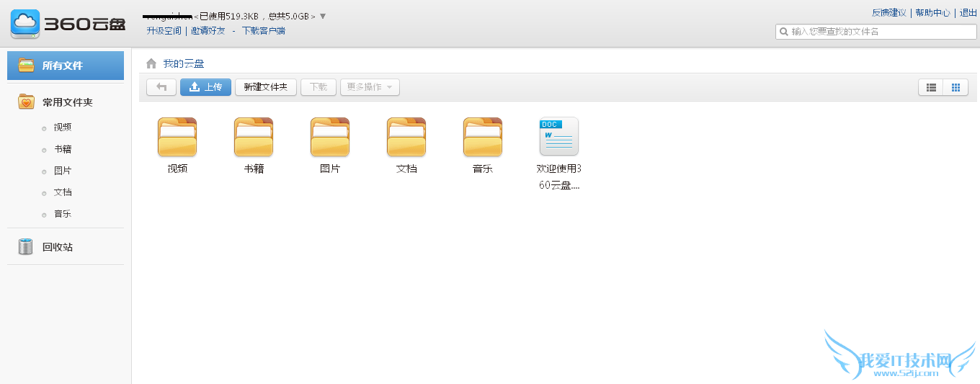The width and height of the screenshot is (980, 384).
Task: Click the 欢迎使用360云盘 file name label
Action: (x=559, y=177)
